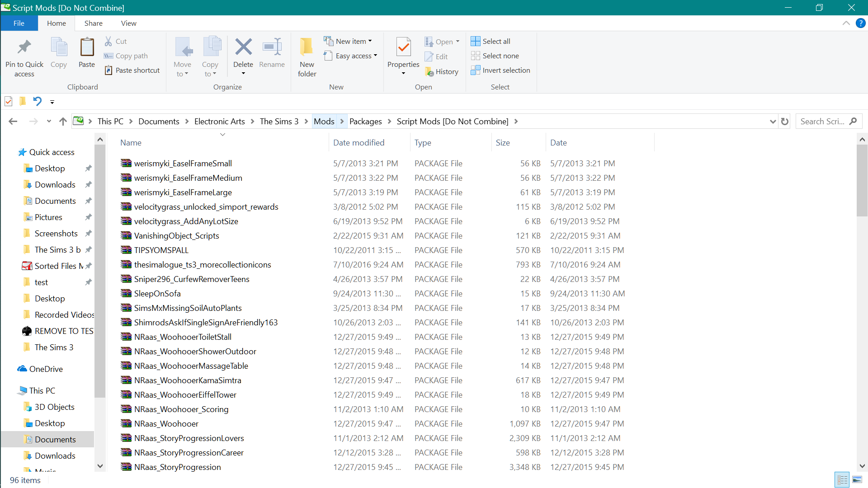
Task: Collapse the ribbon with the chevron
Action: pyautogui.click(x=846, y=23)
